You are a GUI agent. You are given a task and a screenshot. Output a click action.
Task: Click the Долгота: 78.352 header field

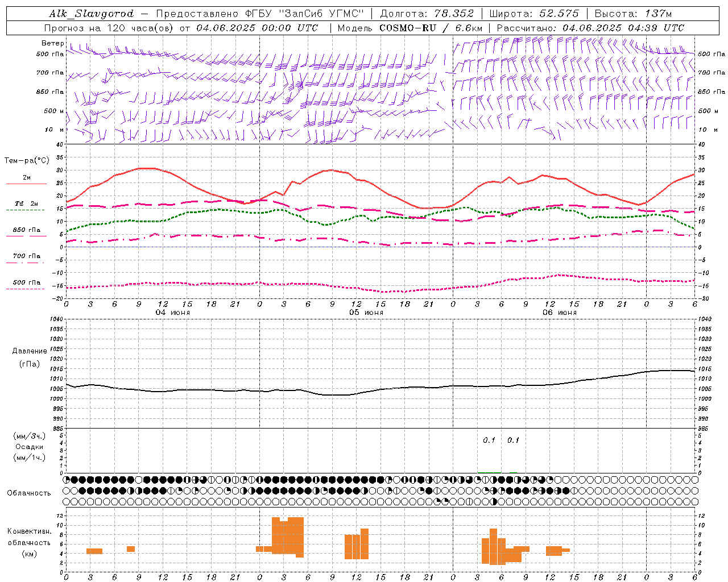coord(427,14)
